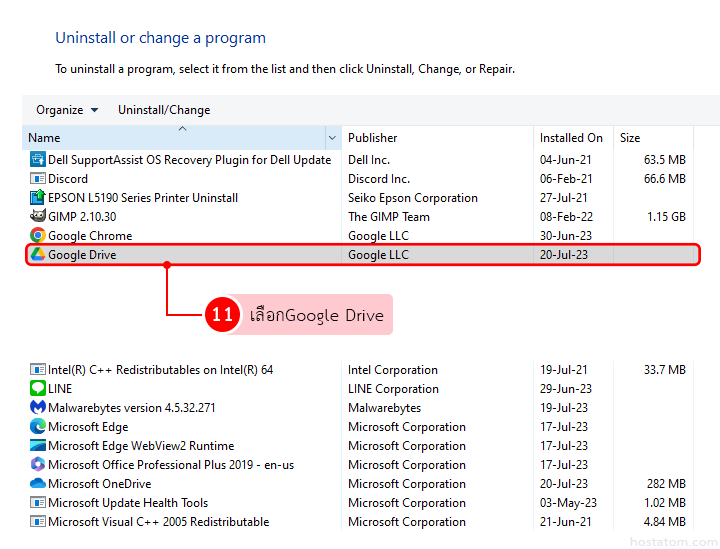Open the Name column filter dropdown arrow

click(332, 138)
